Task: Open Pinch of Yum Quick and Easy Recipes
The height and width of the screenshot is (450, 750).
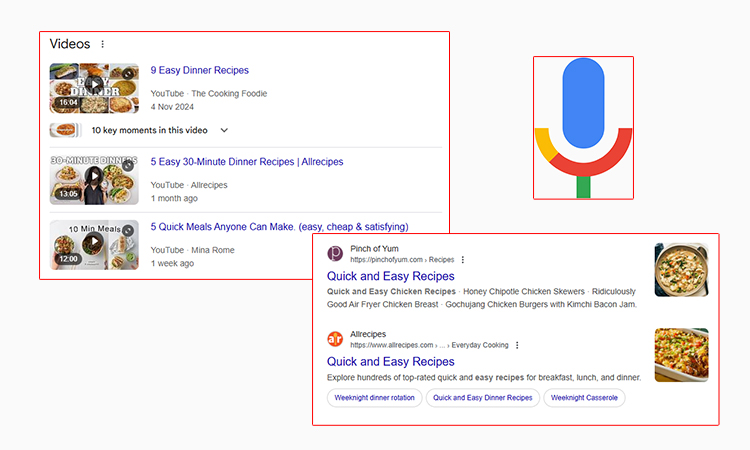Action: pyautogui.click(x=390, y=276)
